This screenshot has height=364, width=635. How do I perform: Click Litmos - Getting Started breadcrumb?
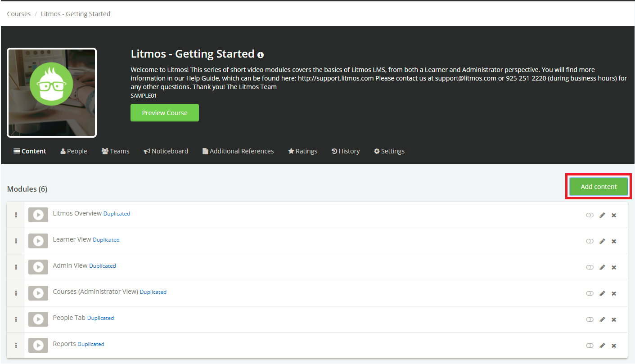(76, 14)
